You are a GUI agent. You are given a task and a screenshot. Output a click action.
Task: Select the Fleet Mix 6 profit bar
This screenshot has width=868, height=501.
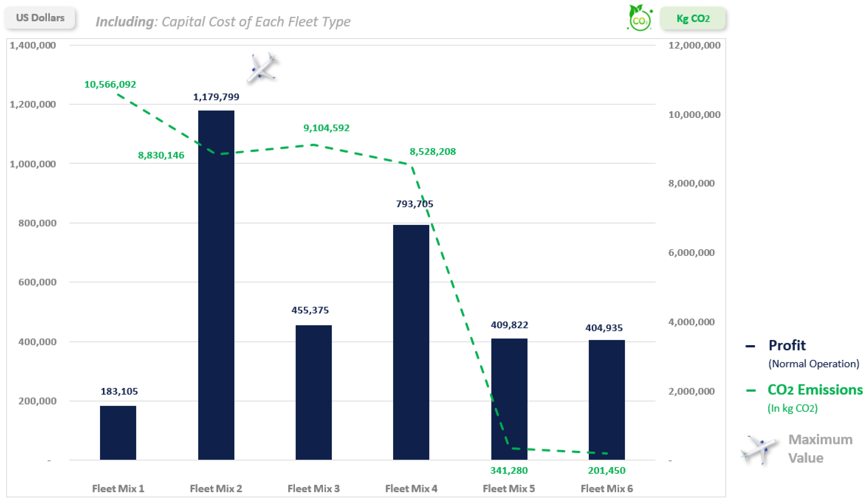(606, 400)
